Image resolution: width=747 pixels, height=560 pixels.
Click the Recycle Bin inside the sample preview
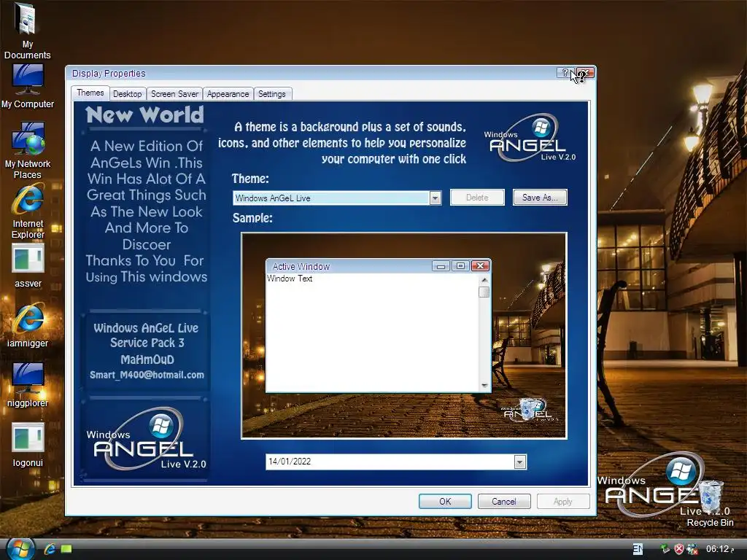527,410
